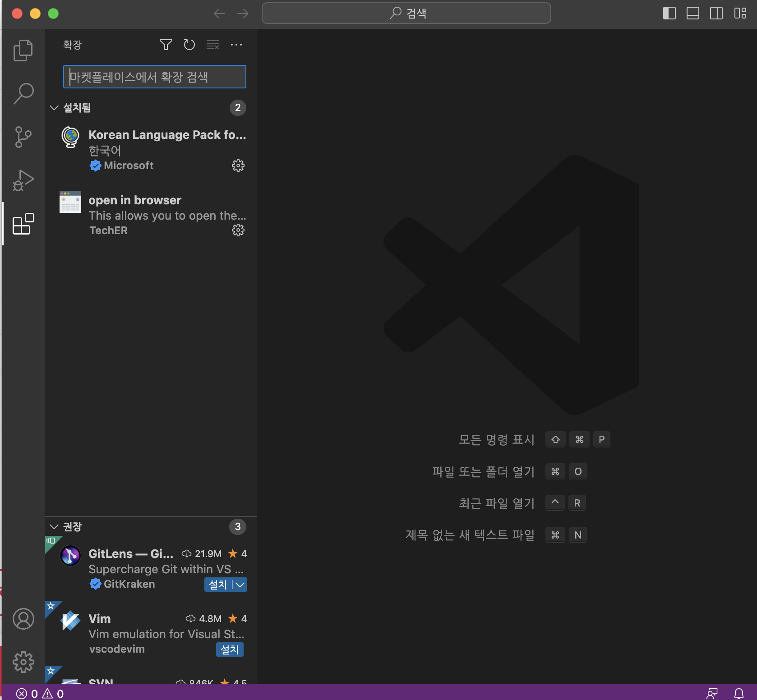Open the Search view in activity bar
757x700 pixels.
tap(23, 93)
